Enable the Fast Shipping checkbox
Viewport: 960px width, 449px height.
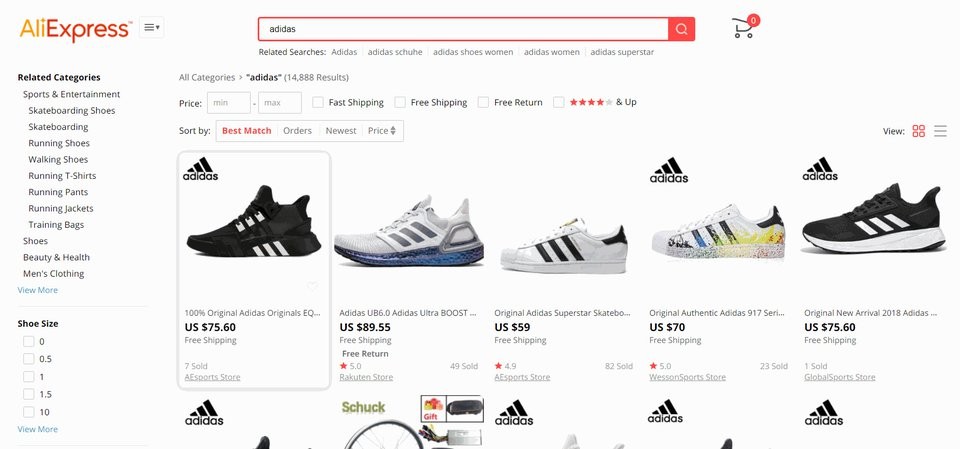coord(318,102)
